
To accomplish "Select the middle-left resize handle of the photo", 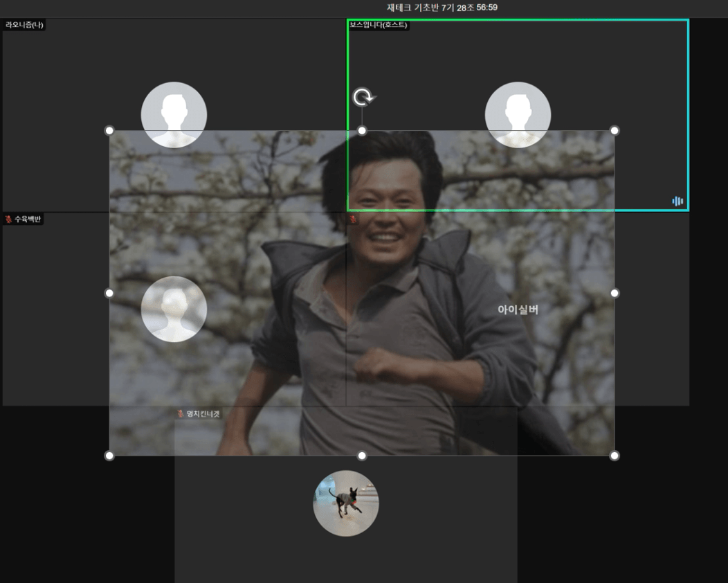I will [109, 293].
